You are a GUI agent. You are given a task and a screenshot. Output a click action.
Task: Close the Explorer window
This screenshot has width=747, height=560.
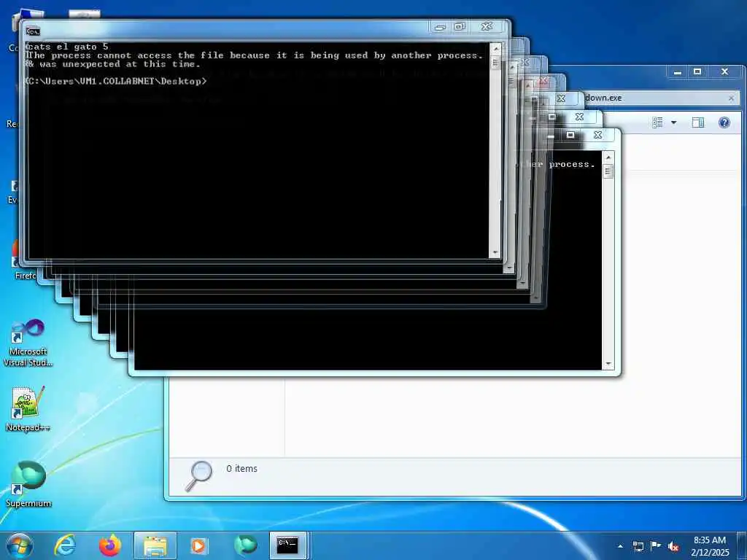coord(724,72)
